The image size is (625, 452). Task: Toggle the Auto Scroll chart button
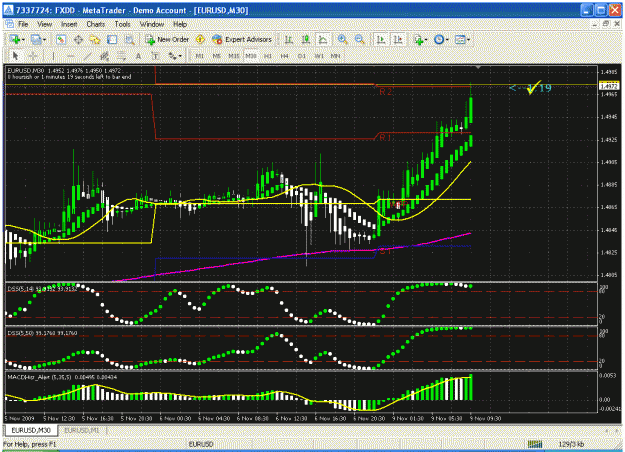click(x=381, y=39)
